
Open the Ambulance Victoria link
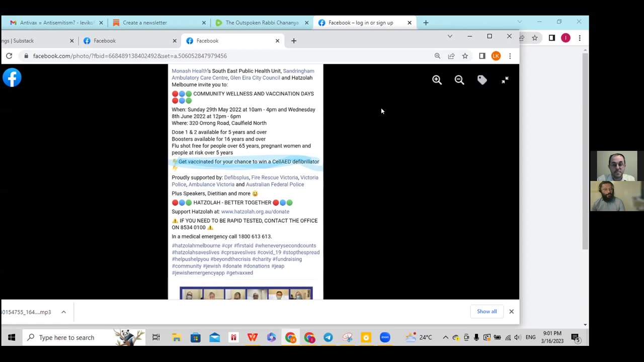tap(211, 185)
